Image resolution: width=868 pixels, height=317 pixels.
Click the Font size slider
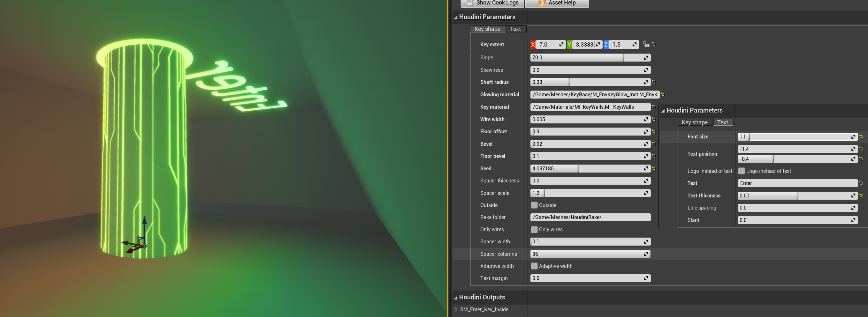click(x=798, y=136)
